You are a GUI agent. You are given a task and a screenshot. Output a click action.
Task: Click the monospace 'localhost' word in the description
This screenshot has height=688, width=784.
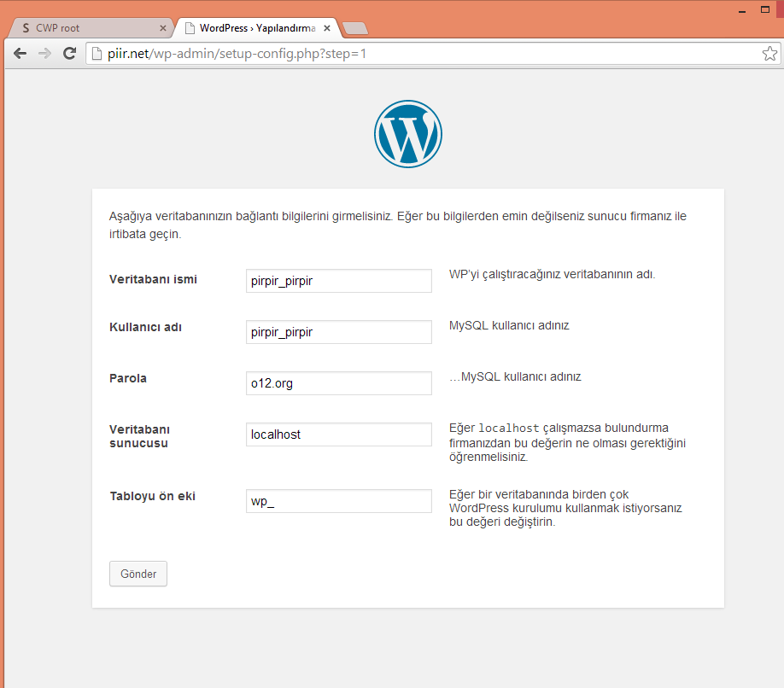click(x=508, y=429)
